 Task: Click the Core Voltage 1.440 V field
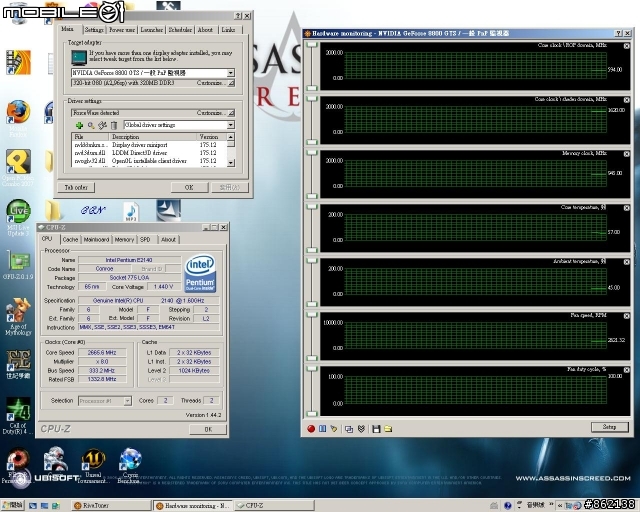163,287
